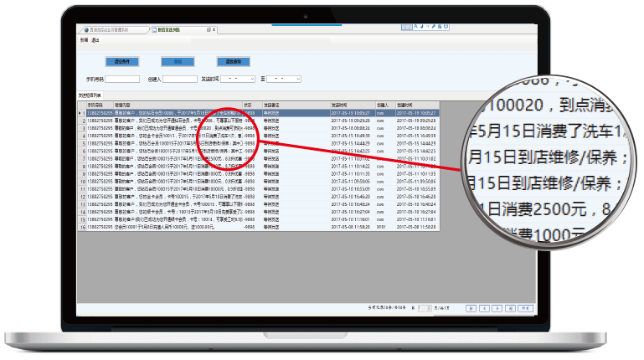
Task: Open the 退出 menu item
Action: coord(95,39)
